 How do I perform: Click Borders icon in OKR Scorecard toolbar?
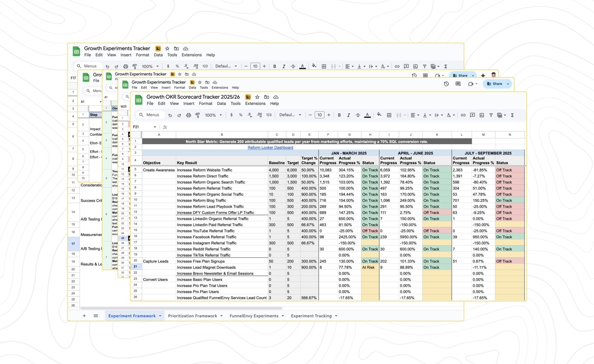(389, 115)
